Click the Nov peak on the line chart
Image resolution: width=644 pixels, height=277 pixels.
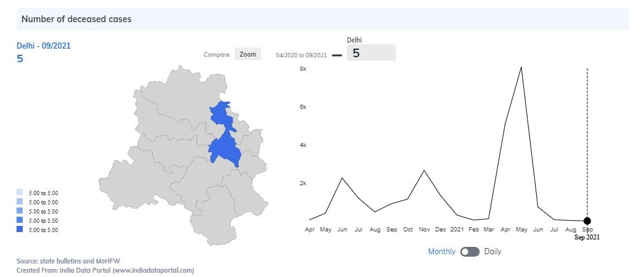[x=424, y=171]
